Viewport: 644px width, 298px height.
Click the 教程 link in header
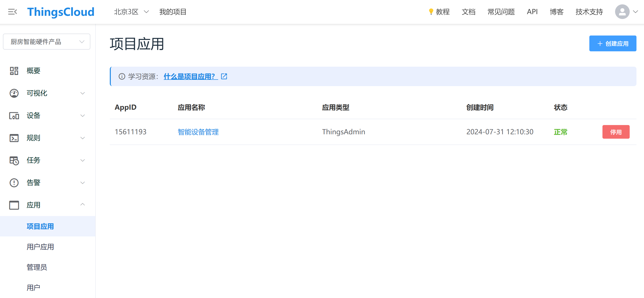[x=443, y=12]
